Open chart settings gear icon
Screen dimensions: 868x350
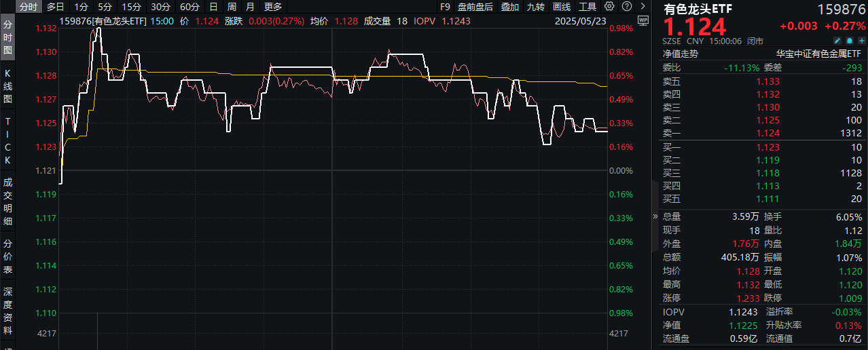pos(609,7)
